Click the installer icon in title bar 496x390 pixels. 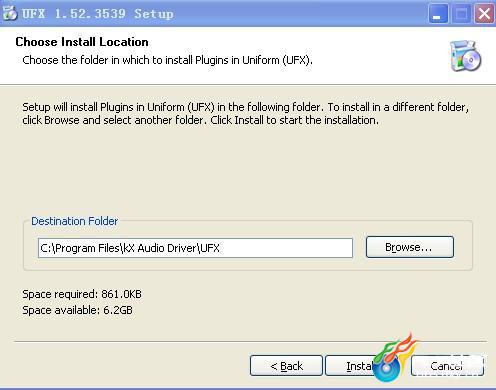[x=10, y=13]
